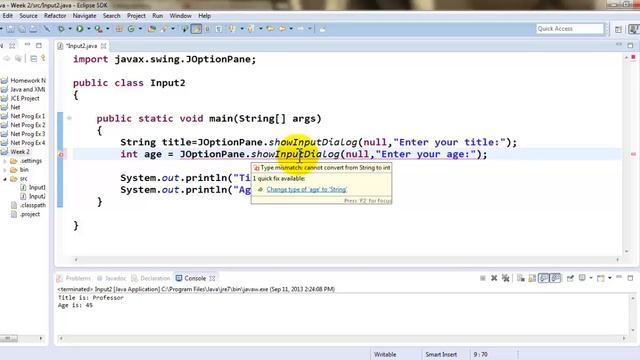The height and width of the screenshot is (360, 640).
Task: Switch to the Problems tab
Action: (x=74, y=278)
